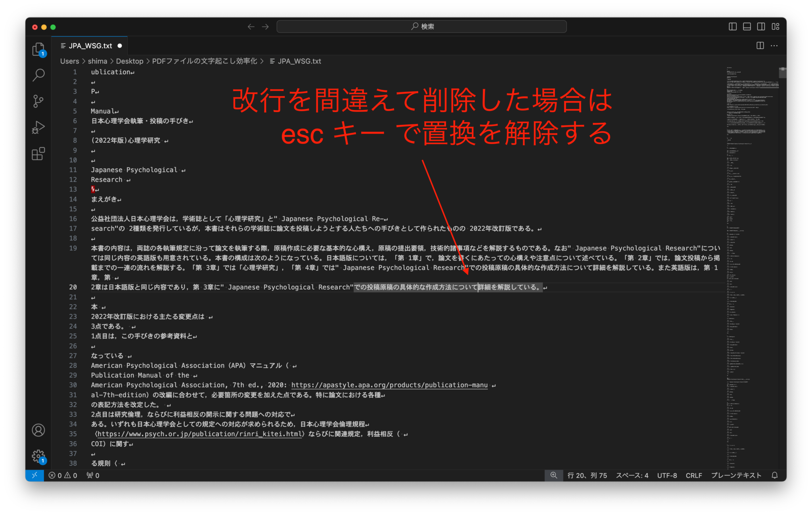Image resolution: width=812 pixels, height=515 pixels.
Task: Click the highlighted character on line 13
Action: tap(93, 189)
